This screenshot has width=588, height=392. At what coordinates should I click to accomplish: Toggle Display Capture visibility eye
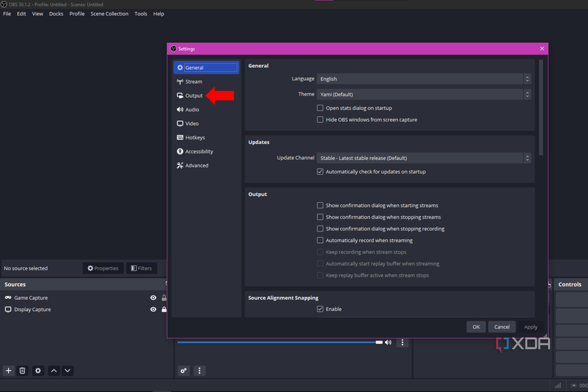(x=153, y=309)
